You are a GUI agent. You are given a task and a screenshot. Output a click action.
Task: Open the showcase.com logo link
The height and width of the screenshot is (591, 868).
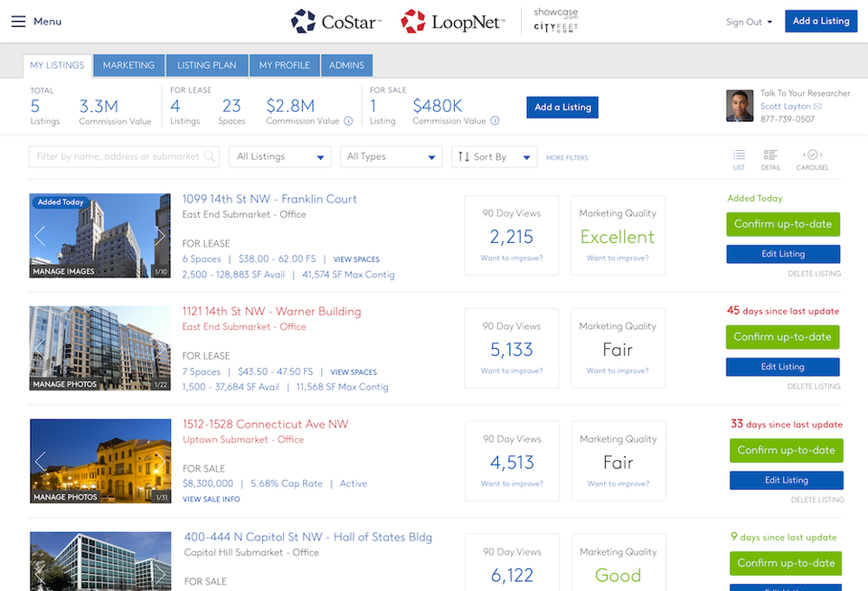tap(556, 13)
